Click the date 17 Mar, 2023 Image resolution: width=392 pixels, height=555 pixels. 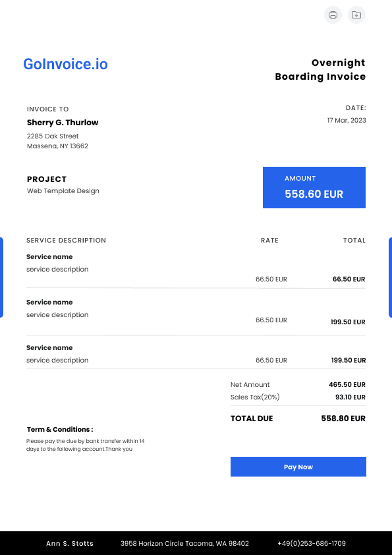pos(347,121)
